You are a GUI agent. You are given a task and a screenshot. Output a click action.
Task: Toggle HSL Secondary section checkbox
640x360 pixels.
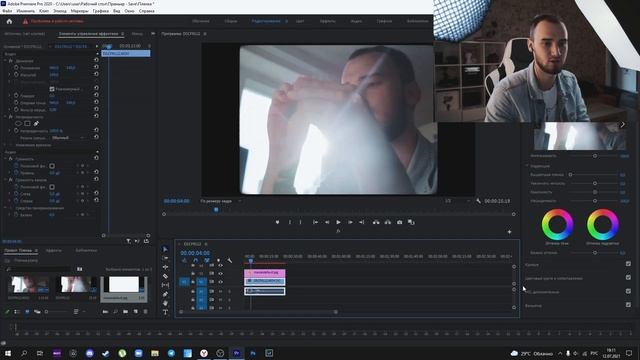pos(628,291)
